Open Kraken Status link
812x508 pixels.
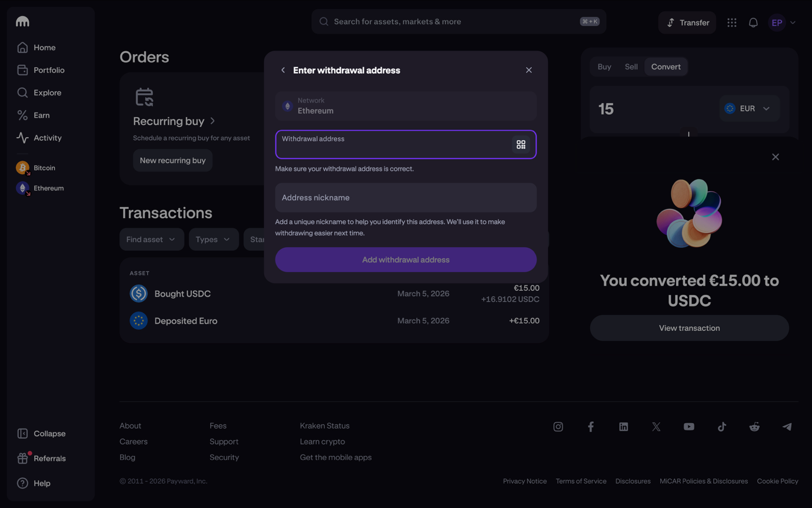324,426
